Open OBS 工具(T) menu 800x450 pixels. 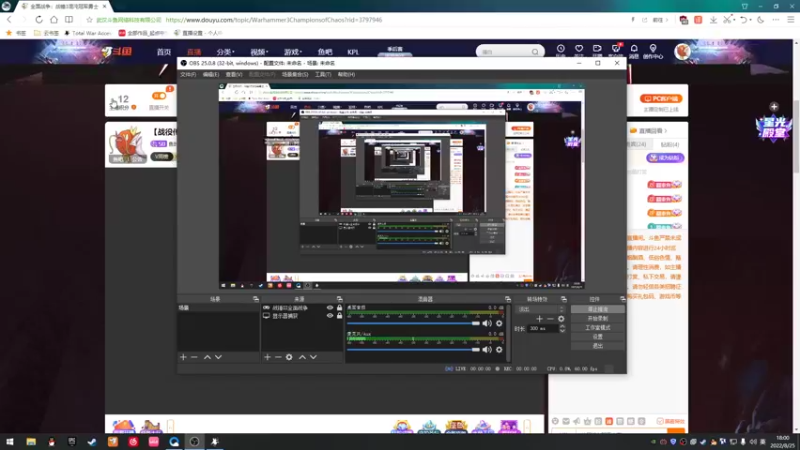click(x=323, y=74)
